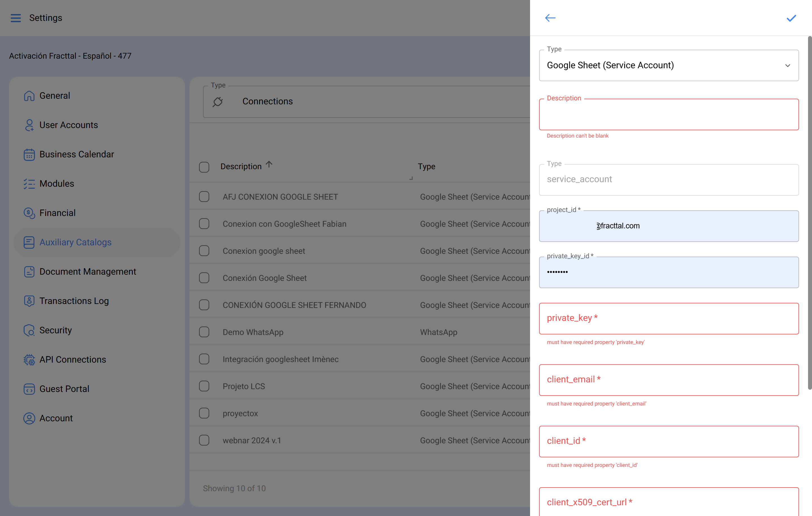Select the Demo WhatsApp row checkbox
This screenshot has height=516, width=812.
[x=204, y=332]
